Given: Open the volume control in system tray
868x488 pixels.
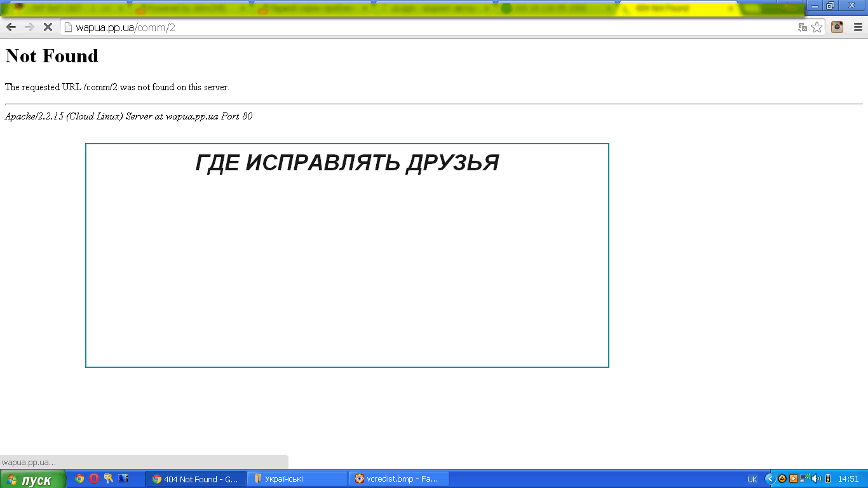Looking at the screenshot, I should pos(817,478).
